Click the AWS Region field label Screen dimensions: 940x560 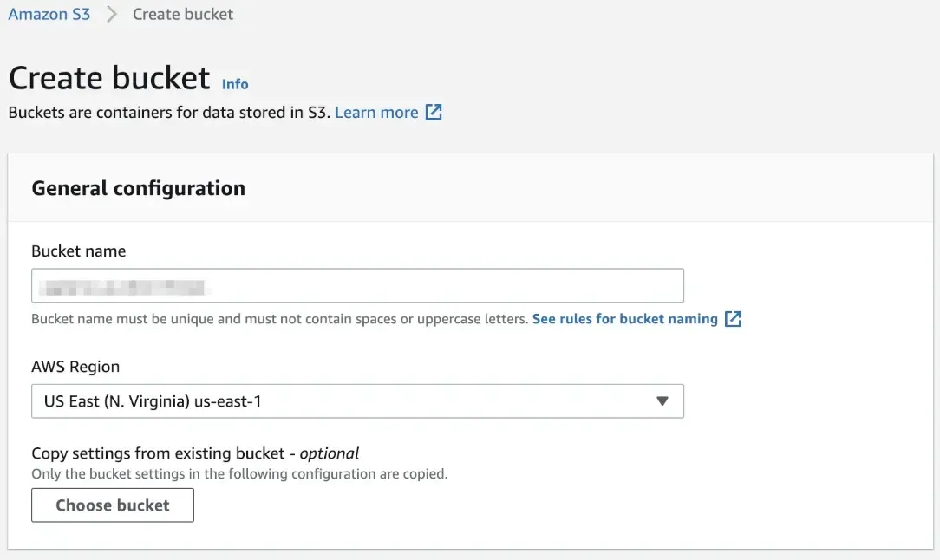[x=75, y=366]
